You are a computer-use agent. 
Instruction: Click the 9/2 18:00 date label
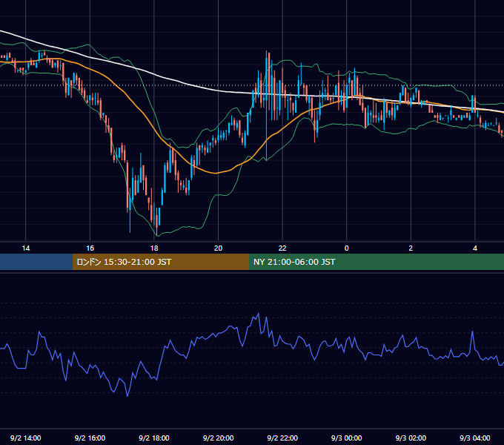154,438
